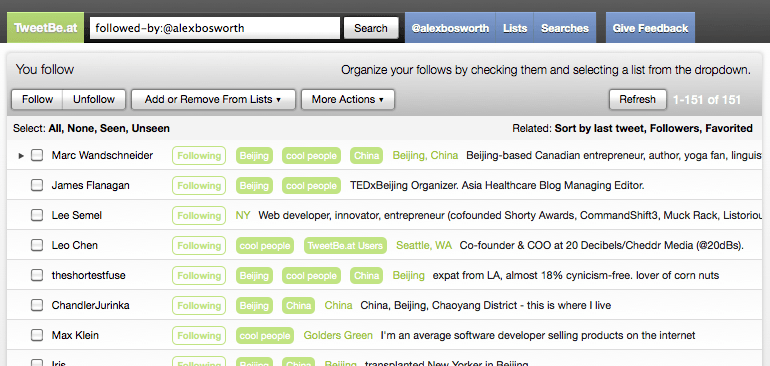Click the Refresh button

tap(637, 99)
